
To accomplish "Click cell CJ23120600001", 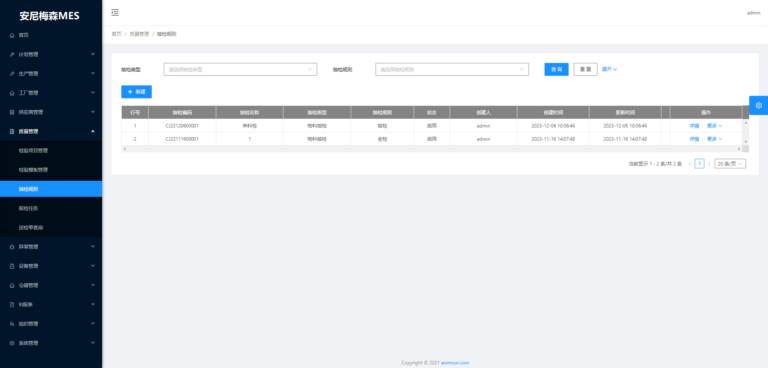I will click(x=182, y=126).
